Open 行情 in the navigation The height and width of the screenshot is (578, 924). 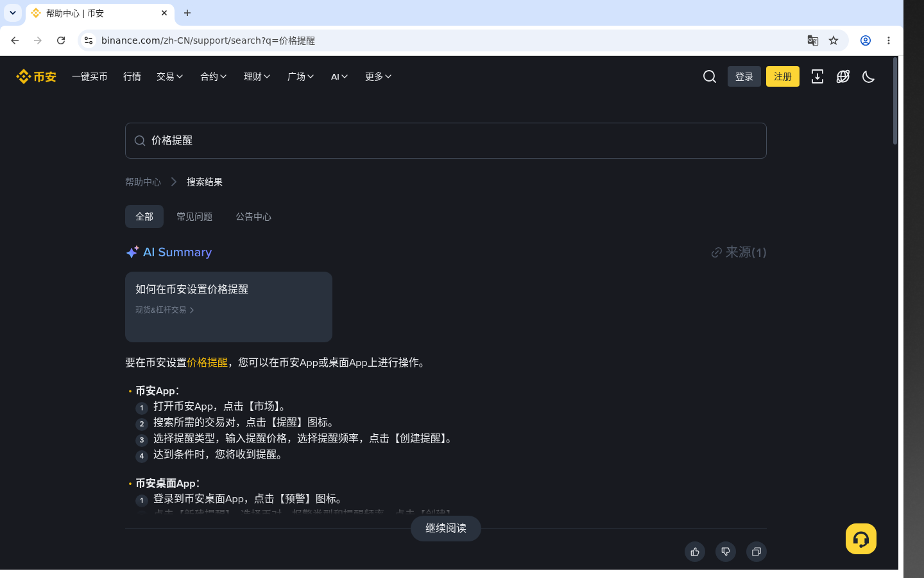[x=132, y=76]
